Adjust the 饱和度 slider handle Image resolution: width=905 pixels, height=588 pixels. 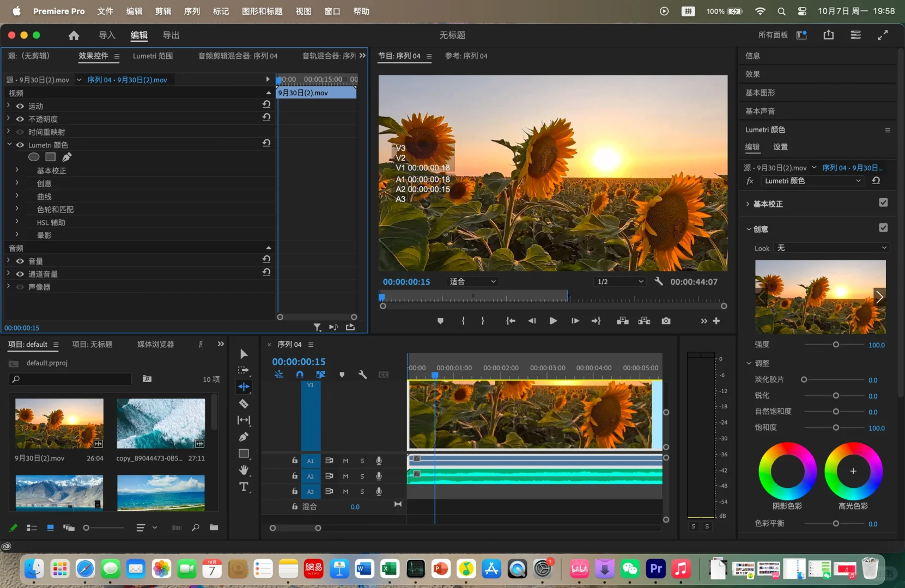836,428
